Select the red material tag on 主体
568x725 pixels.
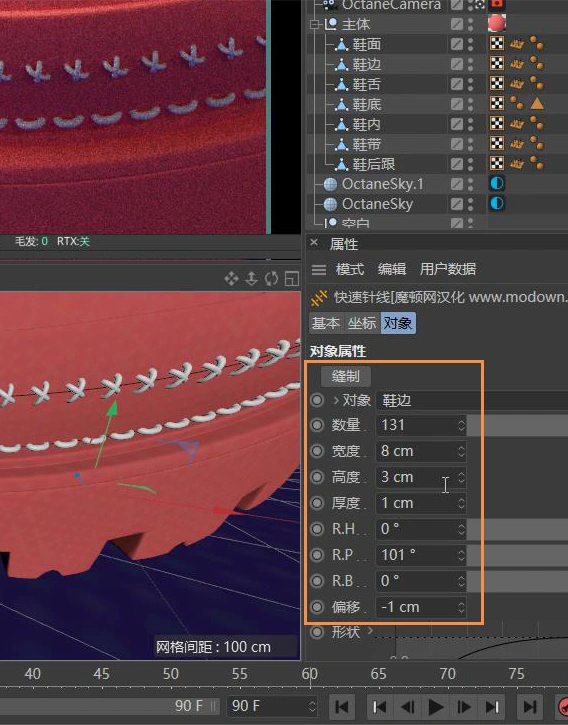click(x=497, y=23)
